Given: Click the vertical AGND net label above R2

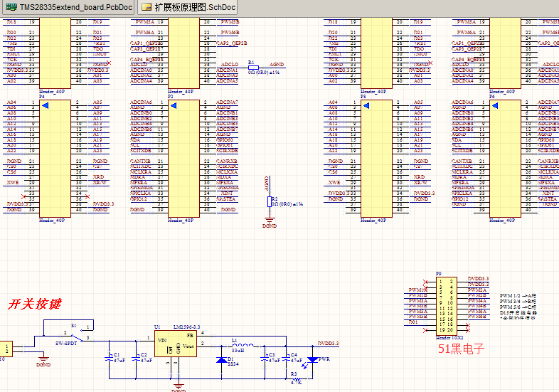Looking at the screenshot, I should click(x=266, y=184).
